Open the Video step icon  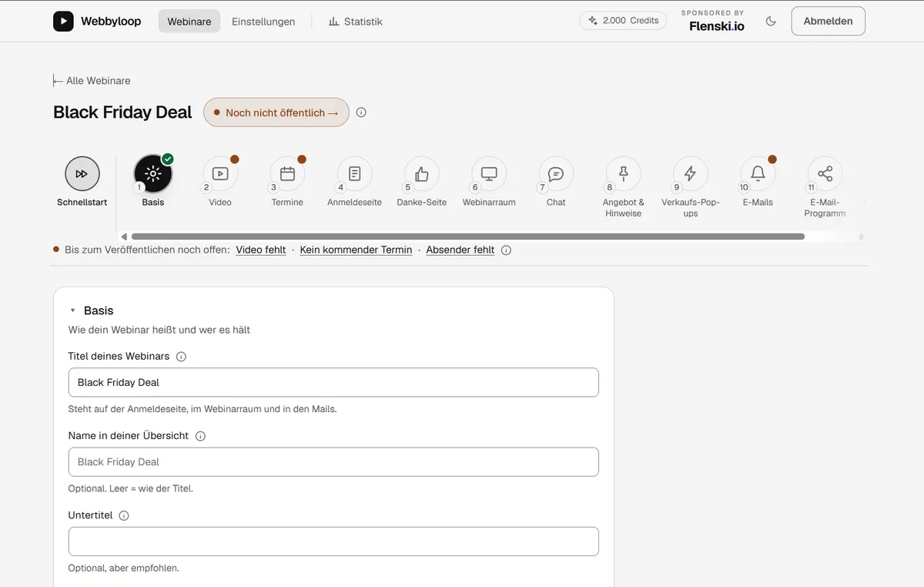click(x=220, y=174)
